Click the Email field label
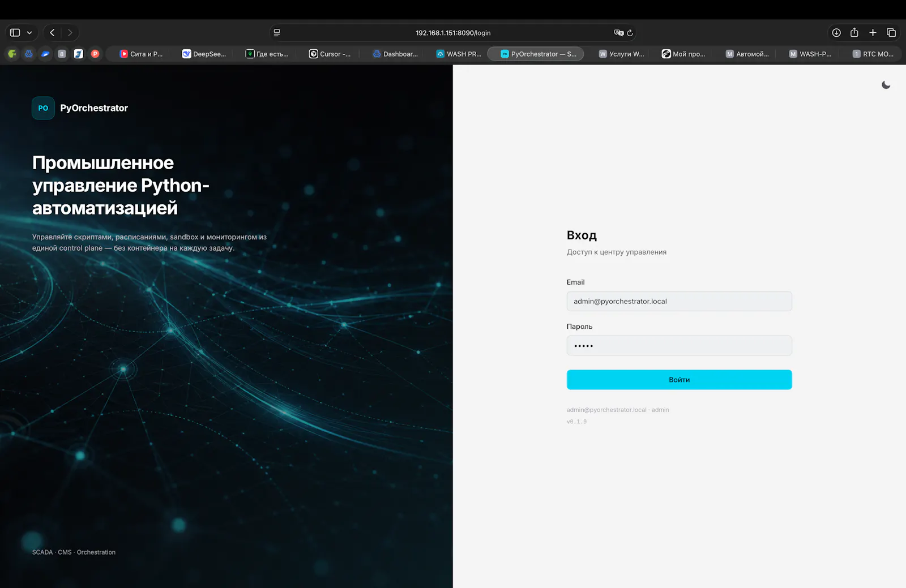This screenshot has height=588, width=906. 575,282
